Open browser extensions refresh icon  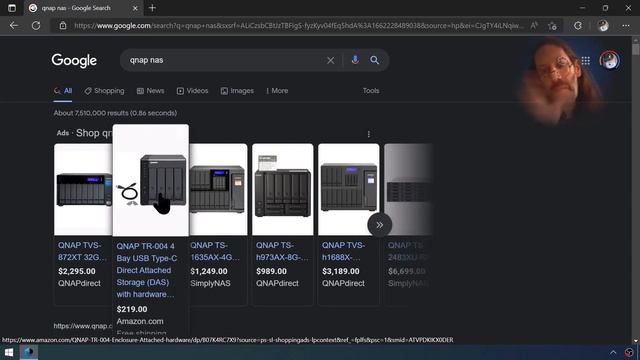point(578,26)
